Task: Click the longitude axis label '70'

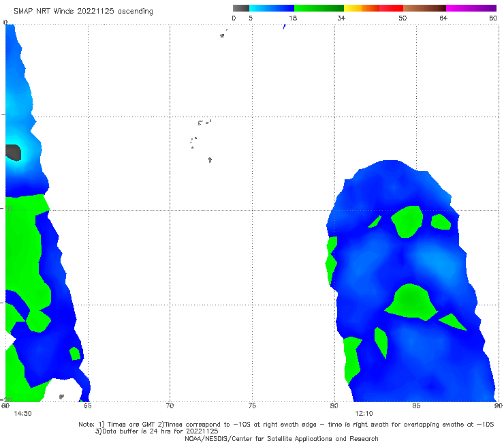Action: click(x=170, y=406)
